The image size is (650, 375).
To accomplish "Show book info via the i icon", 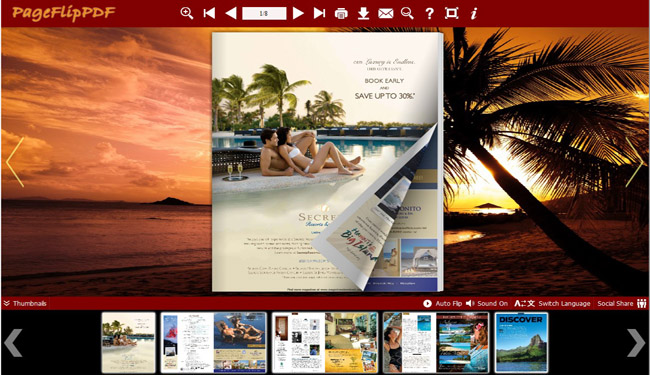I will pyautogui.click(x=473, y=14).
